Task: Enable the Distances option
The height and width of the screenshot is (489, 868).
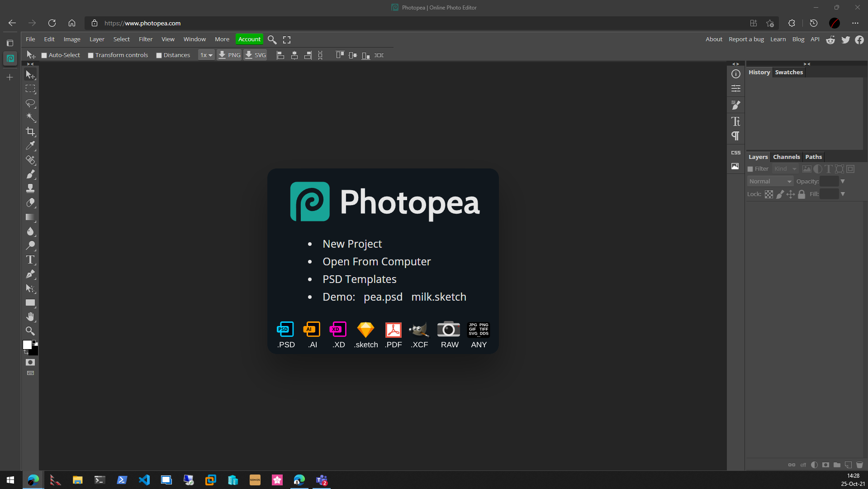Action: [159, 55]
